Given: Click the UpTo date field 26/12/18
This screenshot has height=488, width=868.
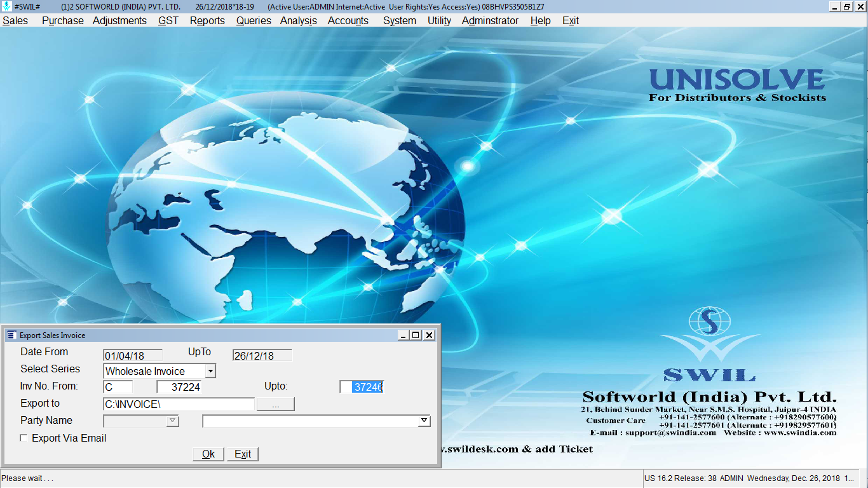Looking at the screenshot, I should (262, 355).
